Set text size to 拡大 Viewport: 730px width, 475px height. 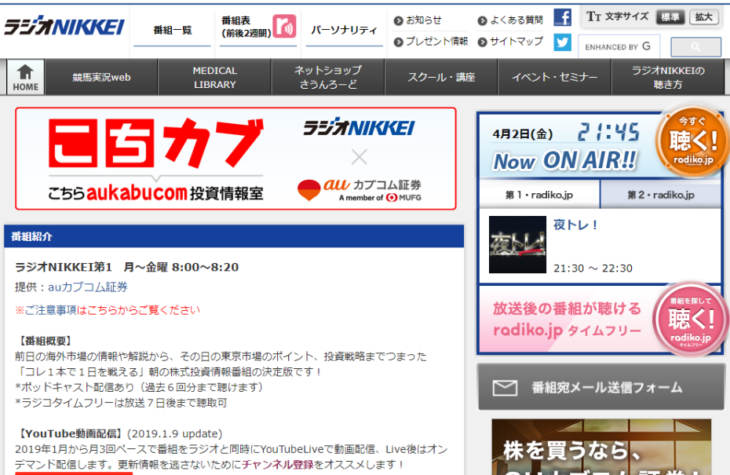coord(704,17)
